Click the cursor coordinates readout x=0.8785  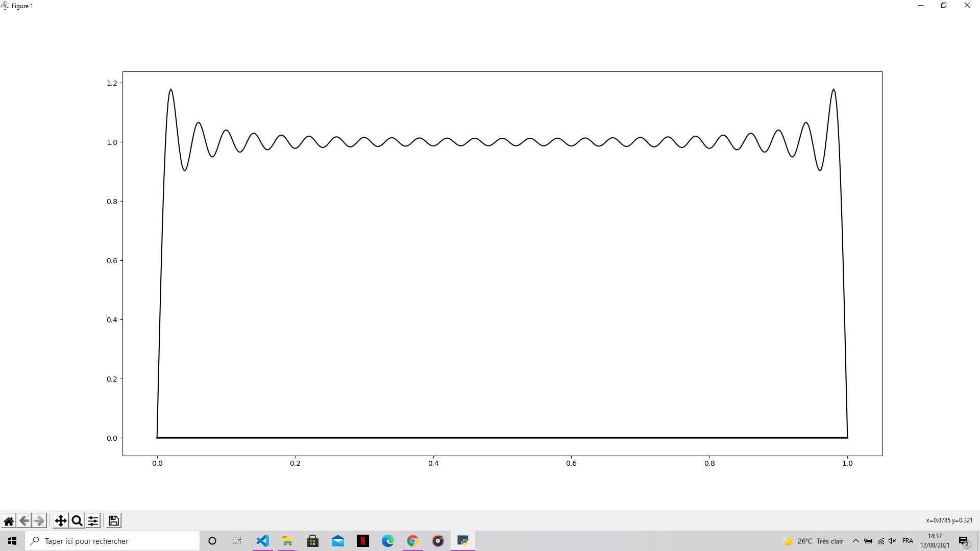pos(949,520)
